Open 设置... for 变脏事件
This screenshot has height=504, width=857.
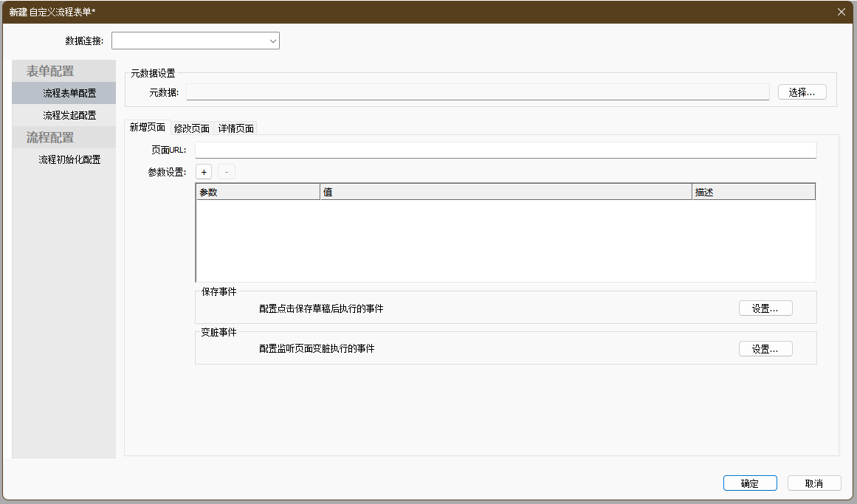click(x=765, y=349)
